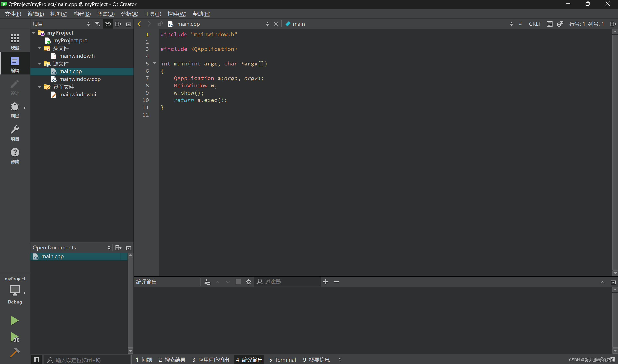The height and width of the screenshot is (364, 618).
Task: Select mainwindow.h in the tree
Action: pyautogui.click(x=77, y=56)
